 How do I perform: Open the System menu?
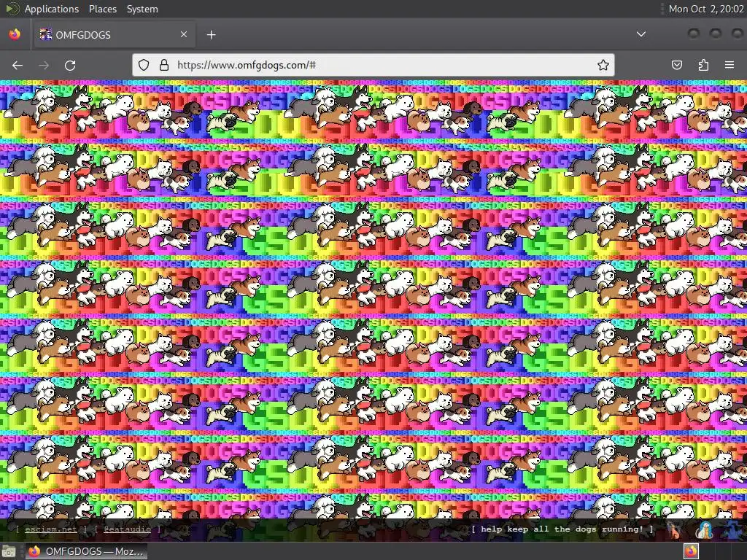(x=142, y=9)
